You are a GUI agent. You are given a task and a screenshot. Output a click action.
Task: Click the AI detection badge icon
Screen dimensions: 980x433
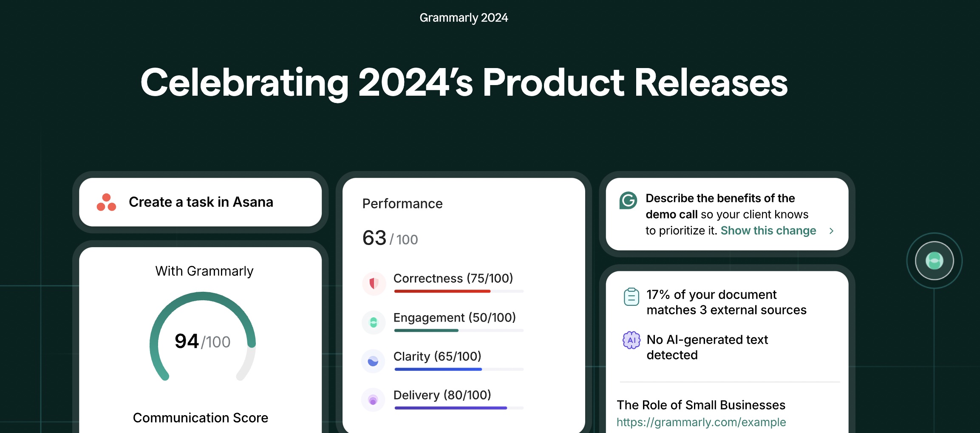click(x=632, y=340)
